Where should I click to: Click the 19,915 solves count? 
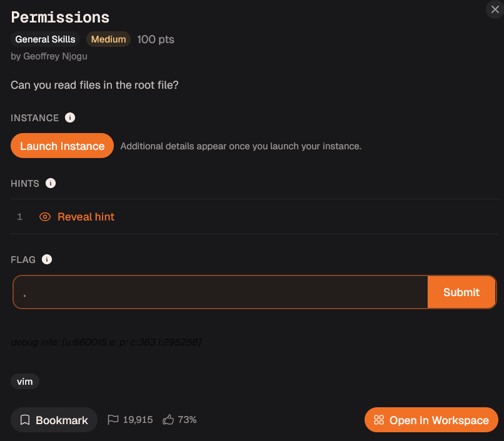[x=138, y=420]
